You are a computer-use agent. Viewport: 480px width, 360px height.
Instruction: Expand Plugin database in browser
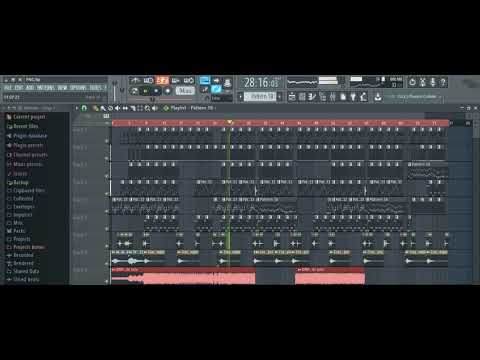pos(27,136)
